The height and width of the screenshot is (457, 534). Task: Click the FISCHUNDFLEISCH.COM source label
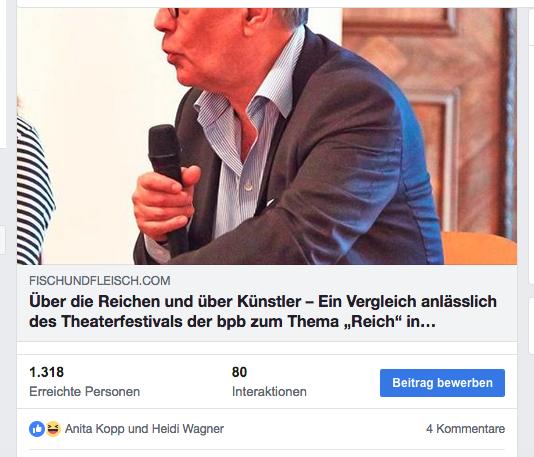[100, 281]
